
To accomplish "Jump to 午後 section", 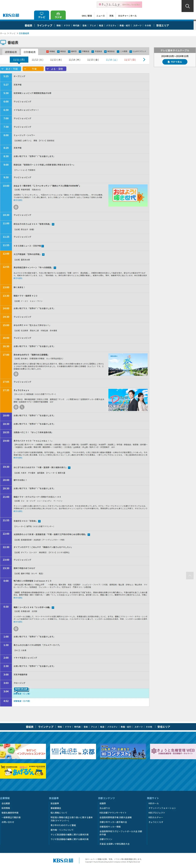I will point(33,69).
